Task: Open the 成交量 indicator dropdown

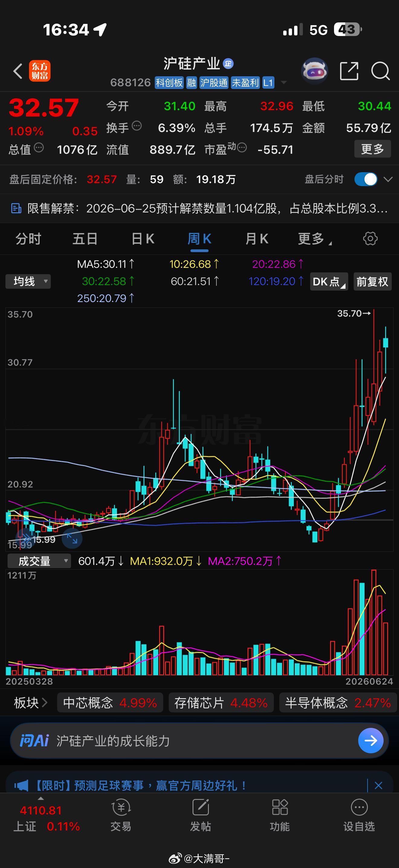Action: pyautogui.click(x=39, y=561)
